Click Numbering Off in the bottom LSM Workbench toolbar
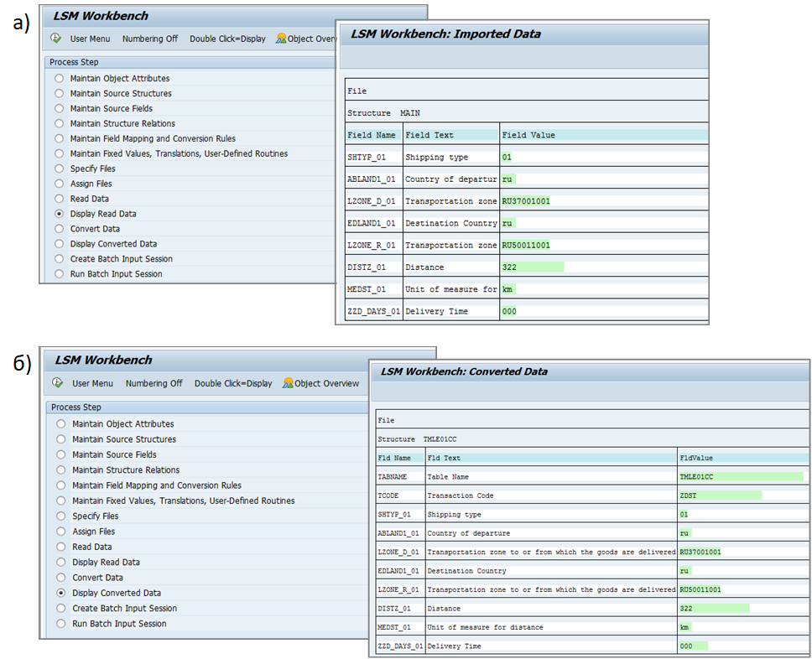Screen dimensions: 812x659 tap(154, 384)
